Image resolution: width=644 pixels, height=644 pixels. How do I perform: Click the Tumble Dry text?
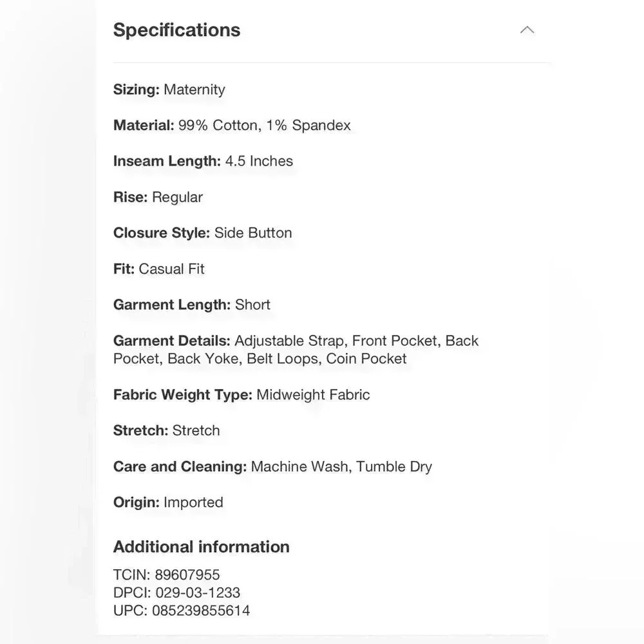(394, 466)
